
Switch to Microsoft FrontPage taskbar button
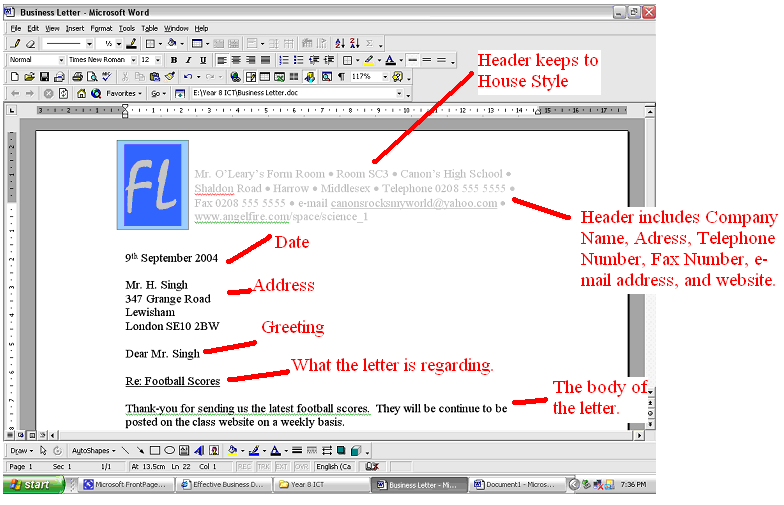pos(128,484)
